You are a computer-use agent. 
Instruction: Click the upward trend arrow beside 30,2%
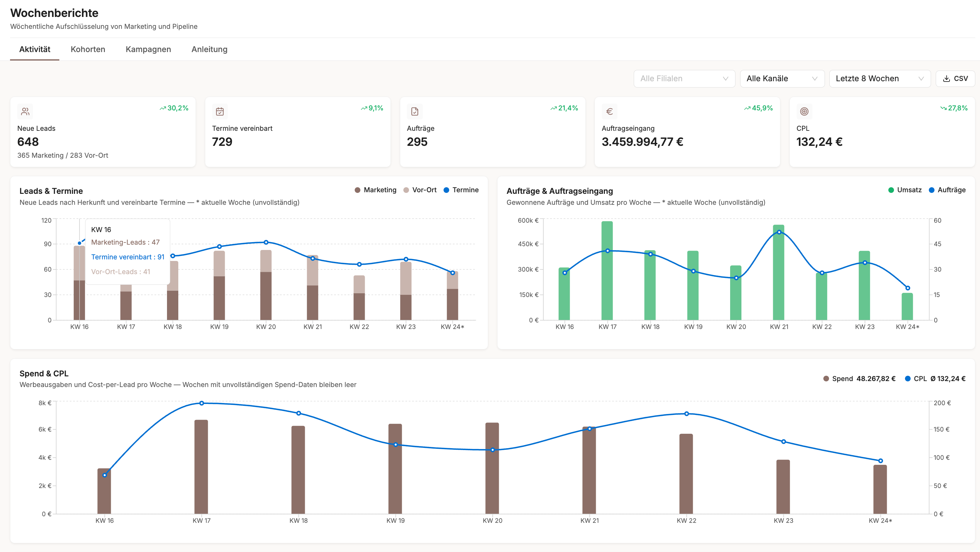tap(163, 108)
